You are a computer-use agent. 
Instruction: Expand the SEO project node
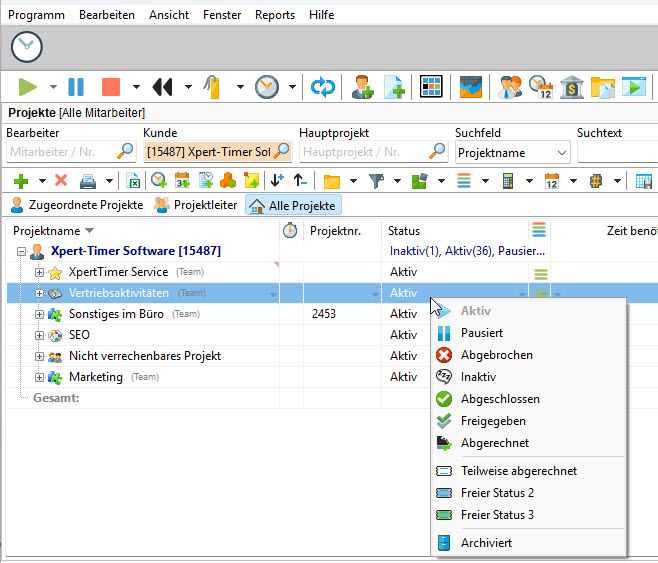(x=39, y=335)
